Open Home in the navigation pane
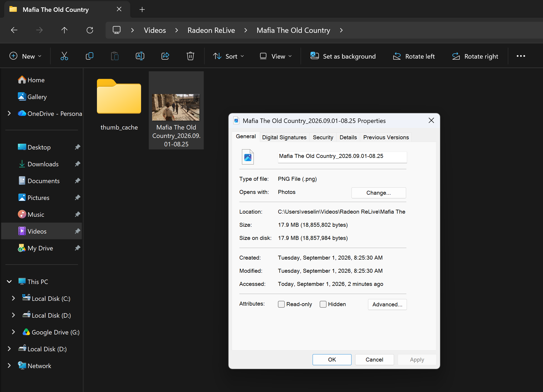This screenshot has width=543, height=392. 31,80
